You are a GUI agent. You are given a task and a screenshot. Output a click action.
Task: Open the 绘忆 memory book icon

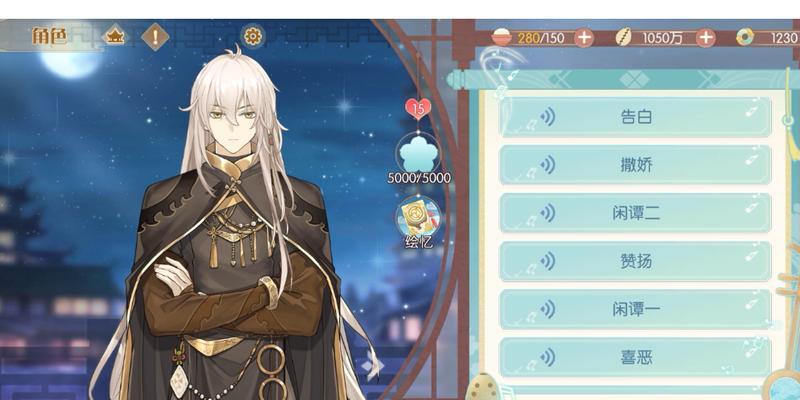pyautogui.click(x=418, y=223)
